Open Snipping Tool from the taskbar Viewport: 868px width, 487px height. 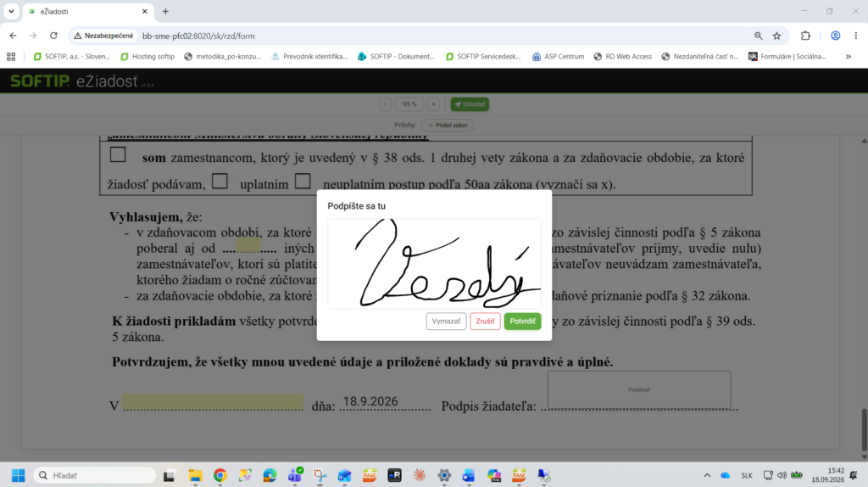click(x=320, y=475)
